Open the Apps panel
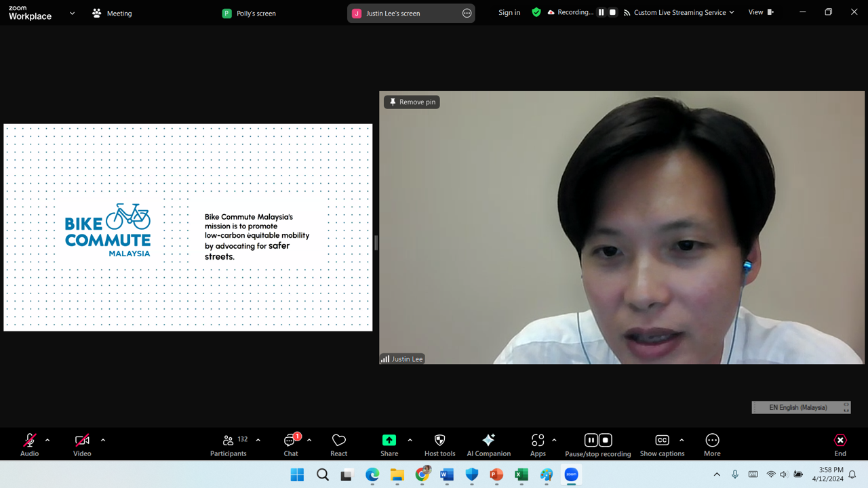Image resolution: width=868 pixels, height=488 pixels. (538, 445)
